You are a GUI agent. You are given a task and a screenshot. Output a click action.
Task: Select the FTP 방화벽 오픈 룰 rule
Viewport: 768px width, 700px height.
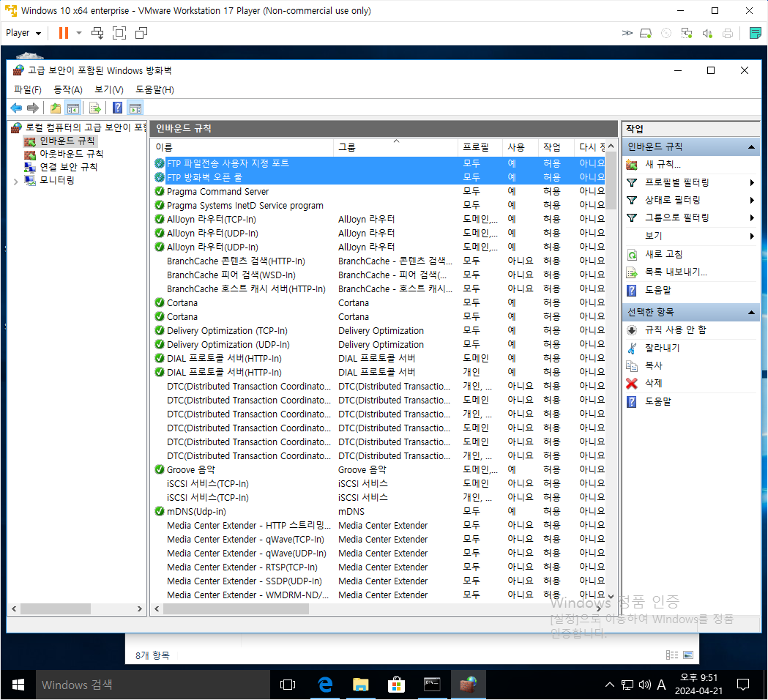coord(379,177)
